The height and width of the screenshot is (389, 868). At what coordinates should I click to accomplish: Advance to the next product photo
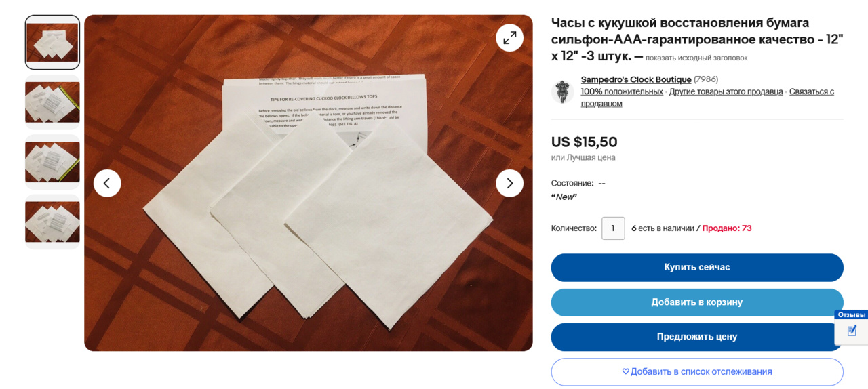(x=509, y=183)
